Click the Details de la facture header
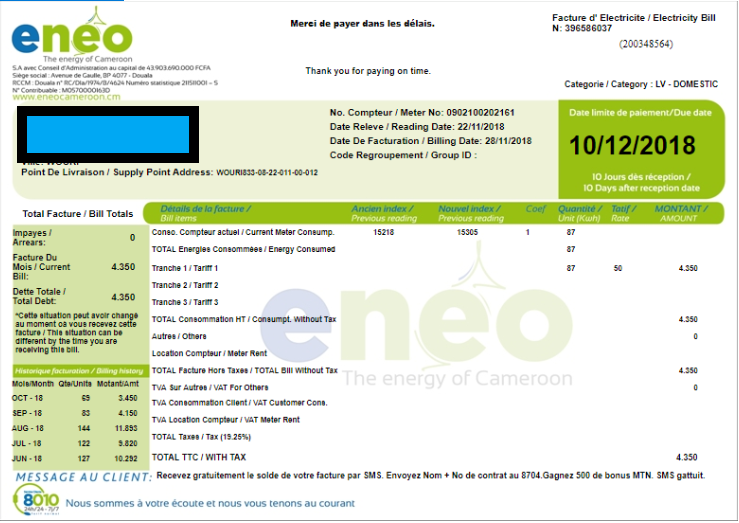Viewport: 739px width, 523px height. click(205, 209)
